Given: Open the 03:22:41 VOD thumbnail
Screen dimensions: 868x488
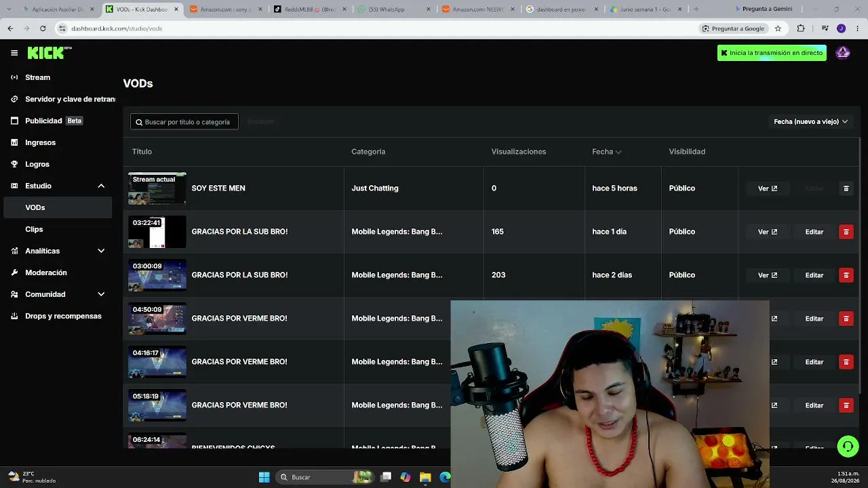Looking at the screenshot, I should [x=157, y=232].
